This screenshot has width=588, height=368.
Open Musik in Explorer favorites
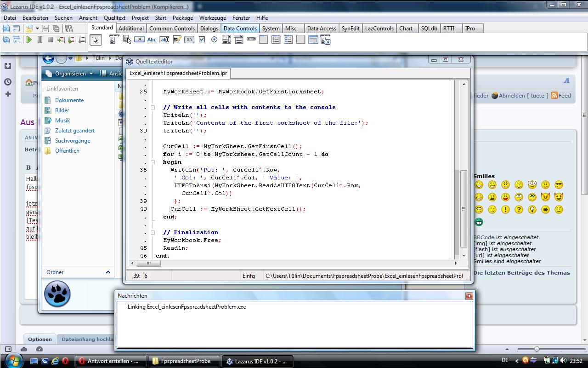(62, 121)
